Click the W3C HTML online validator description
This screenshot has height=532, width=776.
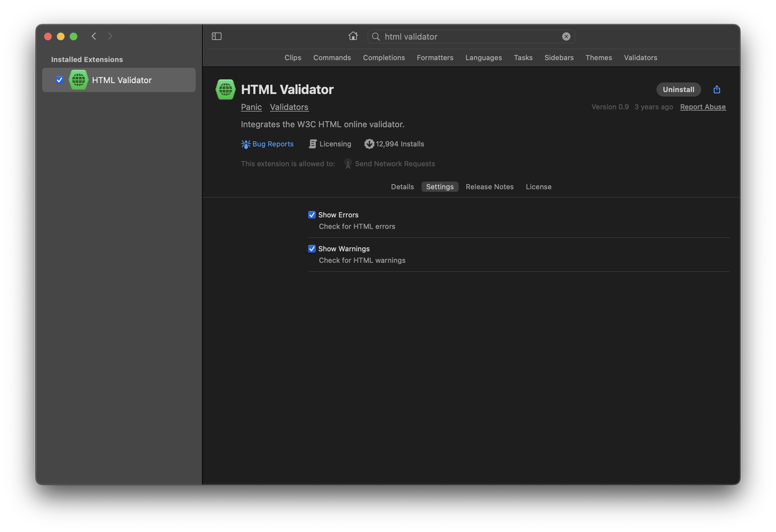322,124
